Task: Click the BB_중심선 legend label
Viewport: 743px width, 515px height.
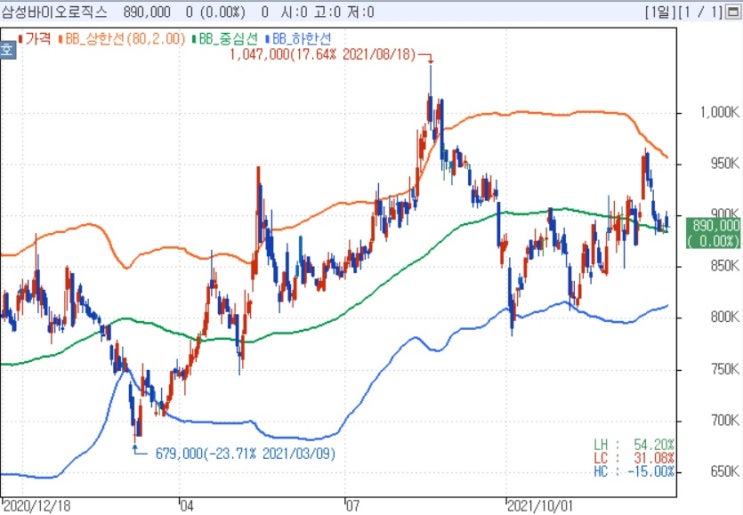Action: pos(226,39)
